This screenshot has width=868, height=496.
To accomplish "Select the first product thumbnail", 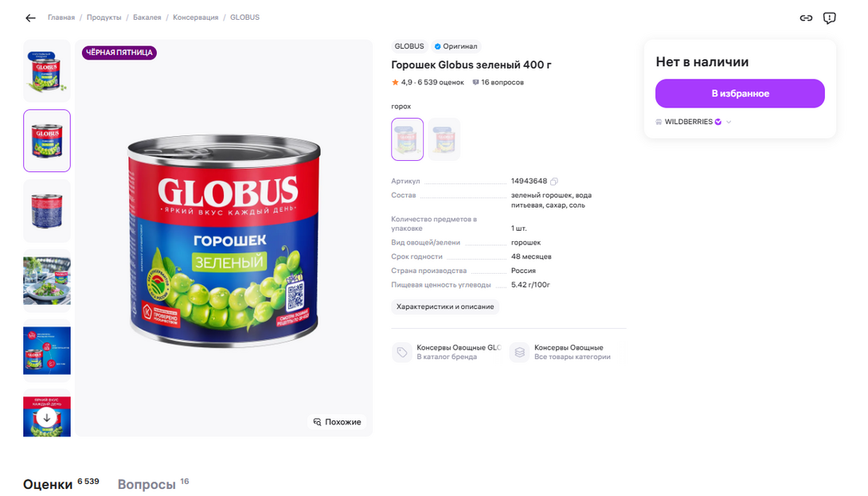I will click(46, 70).
